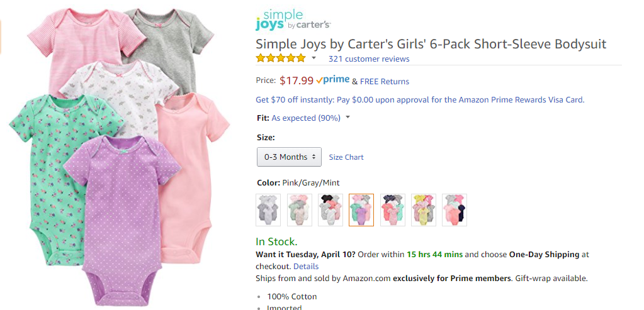Select the highlighted Pink/Gray/Mint swatch
644x310 pixels.
point(361,209)
